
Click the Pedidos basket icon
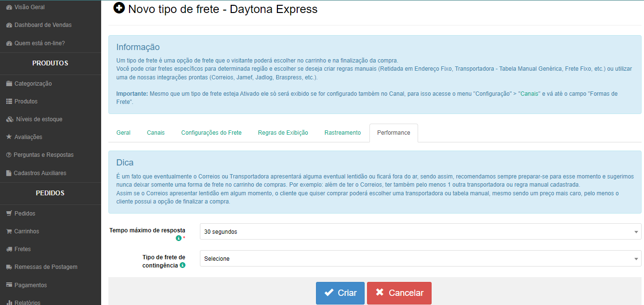(x=9, y=213)
